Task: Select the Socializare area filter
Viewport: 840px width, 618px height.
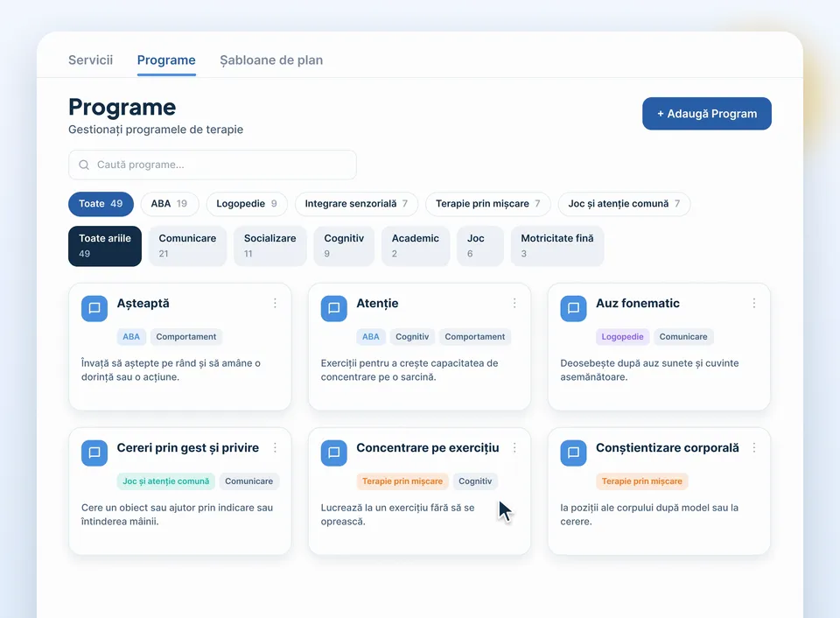Action: 270,246
